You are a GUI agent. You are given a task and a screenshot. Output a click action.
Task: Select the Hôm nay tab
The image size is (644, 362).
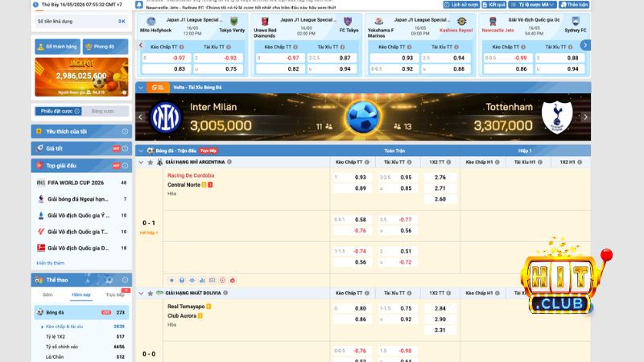(81, 294)
